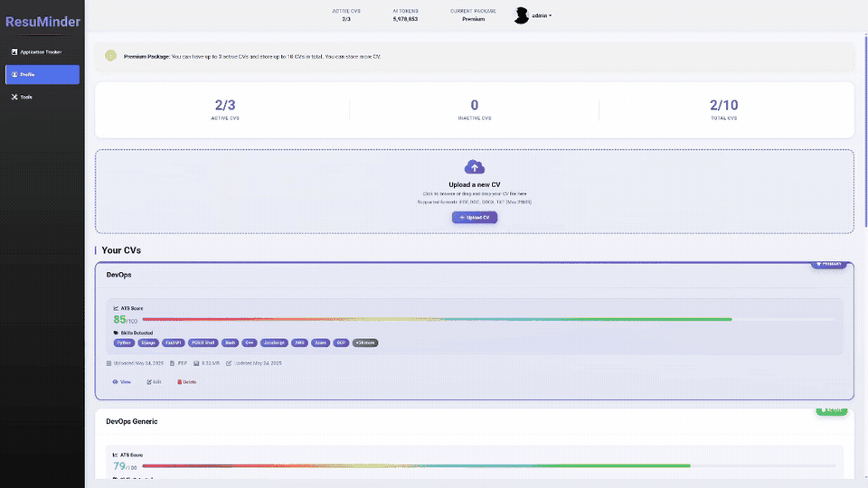The width and height of the screenshot is (868, 488).
Task: Click the Primary badge on DevOps CV
Action: point(829,265)
